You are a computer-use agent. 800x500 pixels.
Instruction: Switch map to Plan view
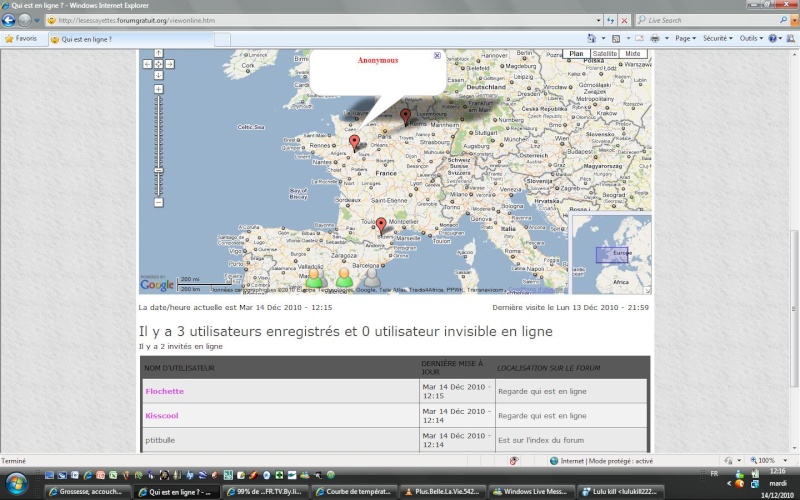click(577, 54)
